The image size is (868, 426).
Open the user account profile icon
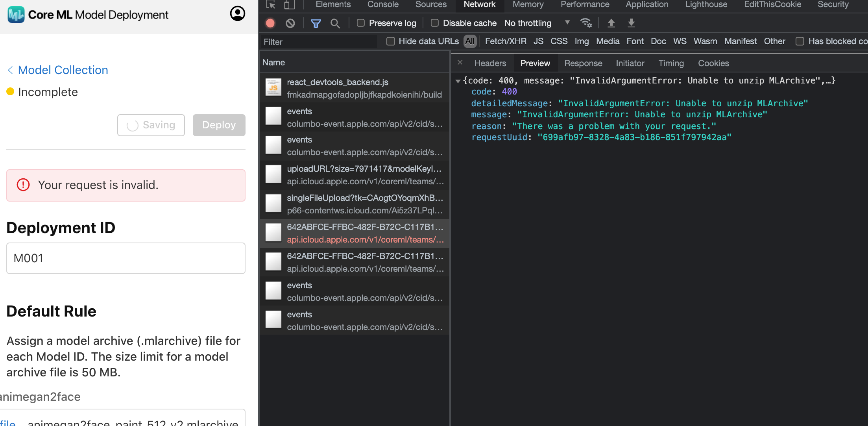[x=237, y=14]
